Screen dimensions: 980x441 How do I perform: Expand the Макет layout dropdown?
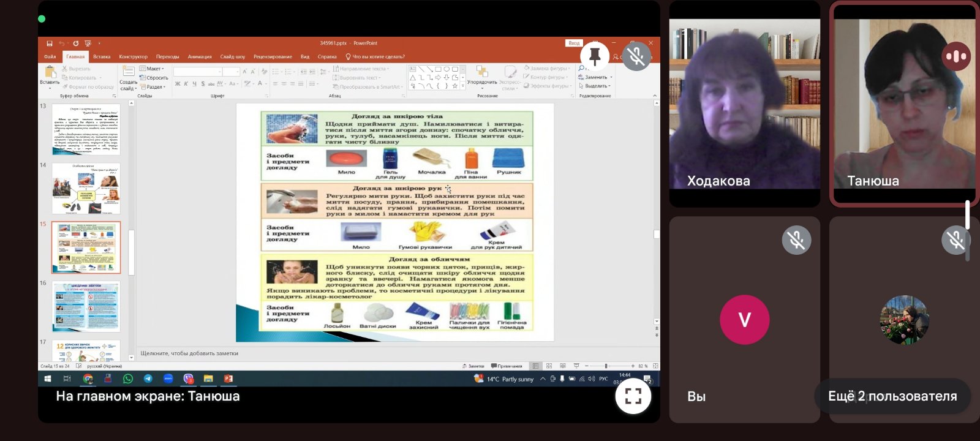point(152,69)
